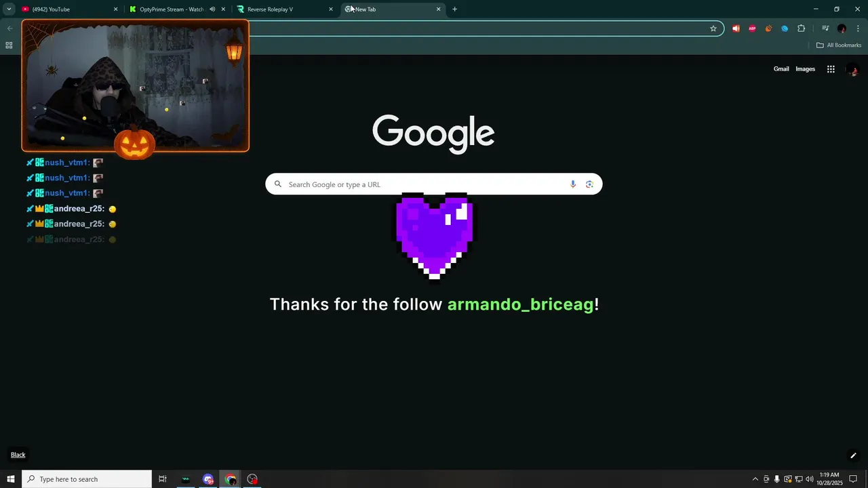Open the system volume speaker icon
868x488 pixels.
click(810, 479)
